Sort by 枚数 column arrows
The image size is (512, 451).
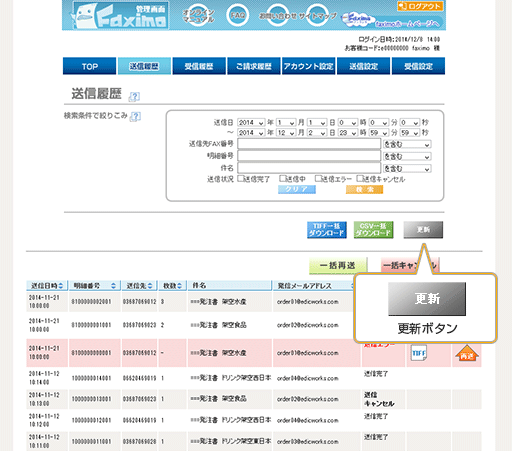(x=179, y=286)
